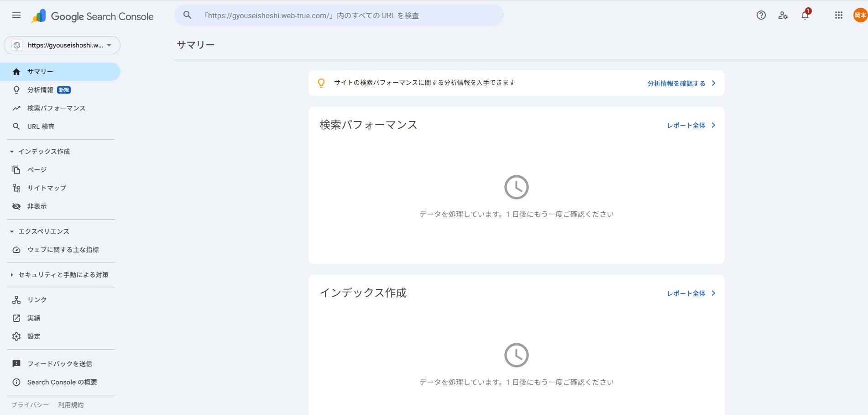
Task: Click フィードバックを送信 label
Action: (60, 364)
